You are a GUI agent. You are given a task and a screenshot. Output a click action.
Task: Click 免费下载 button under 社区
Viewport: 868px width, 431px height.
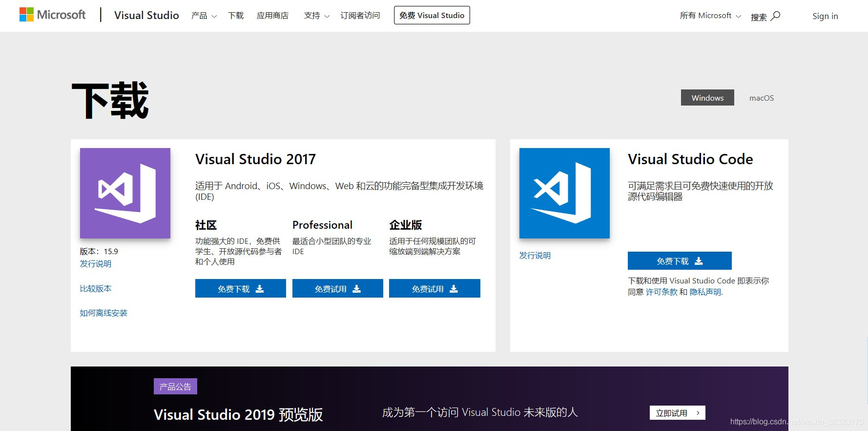click(x=241, y=289)
